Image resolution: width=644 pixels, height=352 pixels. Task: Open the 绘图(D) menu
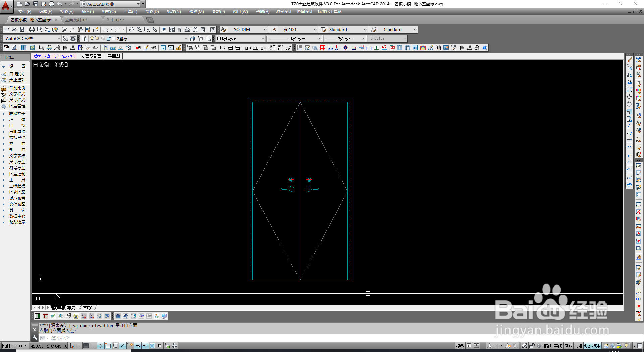(x=152, y=12)
